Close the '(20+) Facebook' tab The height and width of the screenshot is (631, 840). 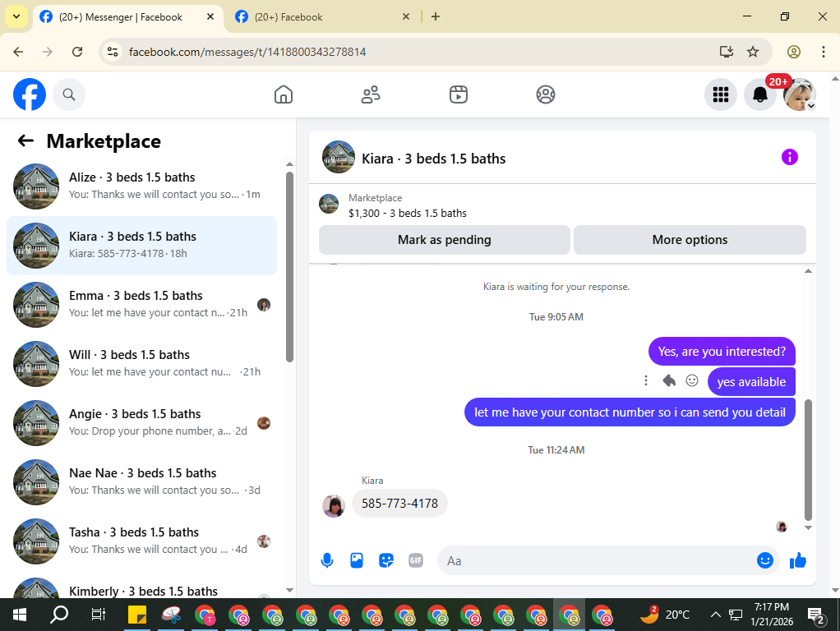[x=406, y=16]
